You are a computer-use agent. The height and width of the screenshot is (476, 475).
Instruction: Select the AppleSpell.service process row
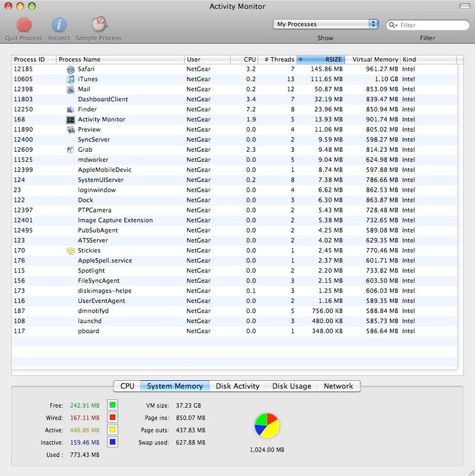(235, 261)
